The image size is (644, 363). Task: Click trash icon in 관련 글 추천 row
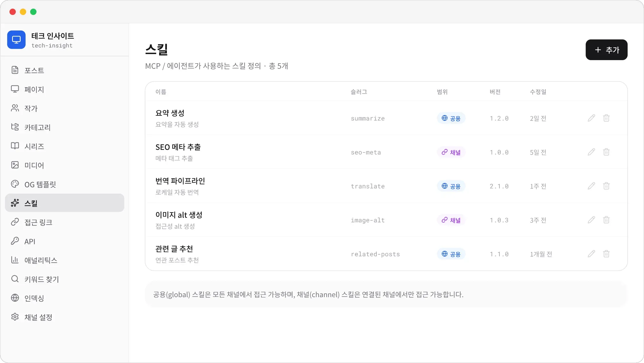[606, 254]
